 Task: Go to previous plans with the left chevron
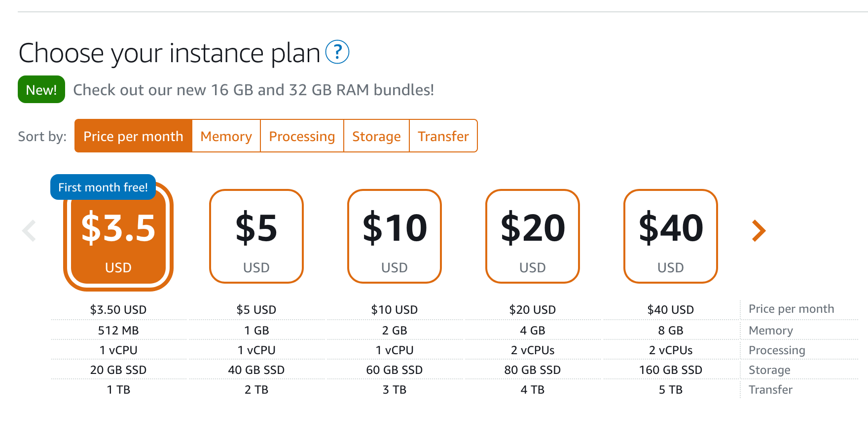pos(30,230)
